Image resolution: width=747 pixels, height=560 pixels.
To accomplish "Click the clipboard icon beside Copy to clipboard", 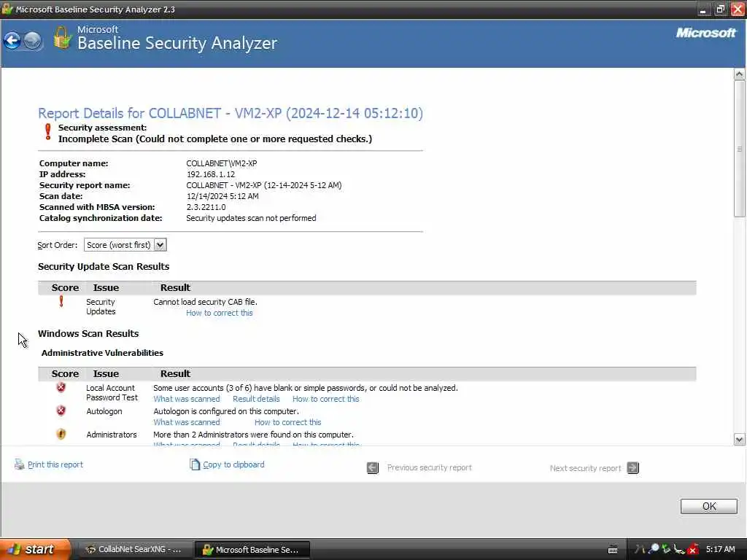I will click(x=194, y=464).
